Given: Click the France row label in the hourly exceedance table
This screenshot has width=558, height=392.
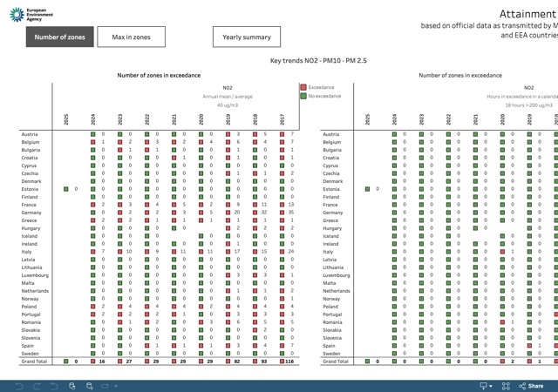Looking at the screenshot, I should (x=330, y=205).
